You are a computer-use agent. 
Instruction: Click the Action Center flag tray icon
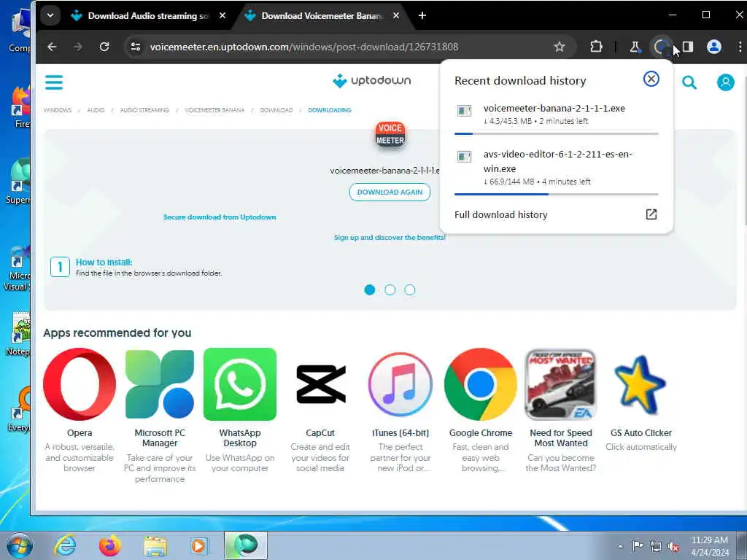638,545
